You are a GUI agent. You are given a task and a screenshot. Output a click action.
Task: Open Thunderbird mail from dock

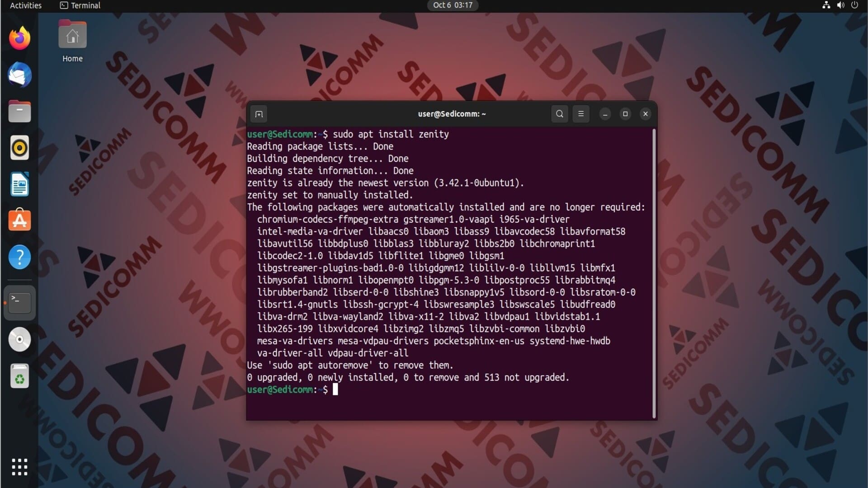pos(19,75)
